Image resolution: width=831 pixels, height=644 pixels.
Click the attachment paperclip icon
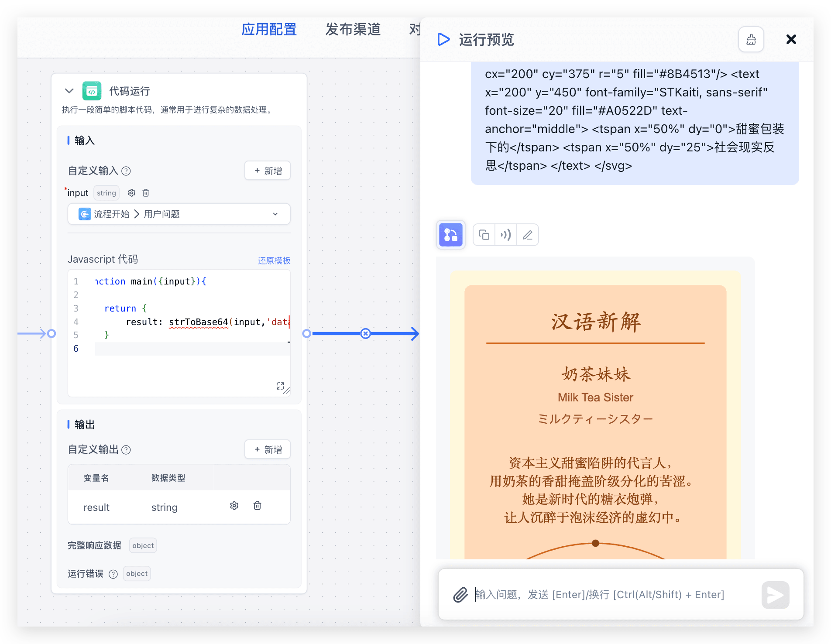pyautogui.click(x=460, y=595)
